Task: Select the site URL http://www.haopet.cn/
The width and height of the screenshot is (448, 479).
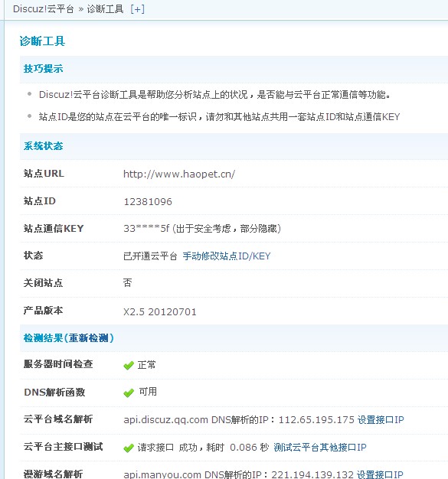Action: pyautogui.click(x=179, y=174)
